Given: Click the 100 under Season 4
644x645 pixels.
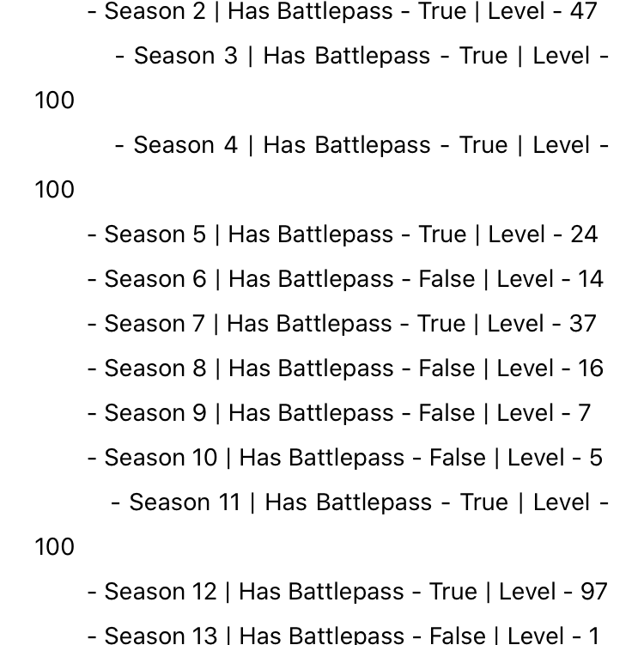Looking at the screenshot, I should pos(54,190).
